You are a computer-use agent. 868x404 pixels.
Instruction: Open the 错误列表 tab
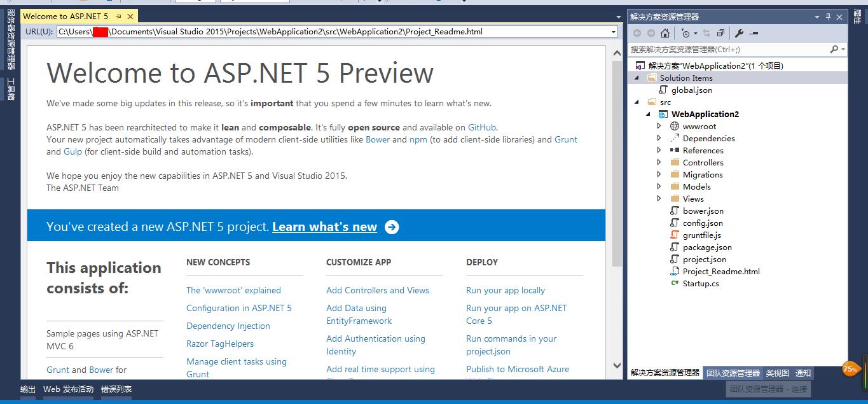[x=116, y=389]
